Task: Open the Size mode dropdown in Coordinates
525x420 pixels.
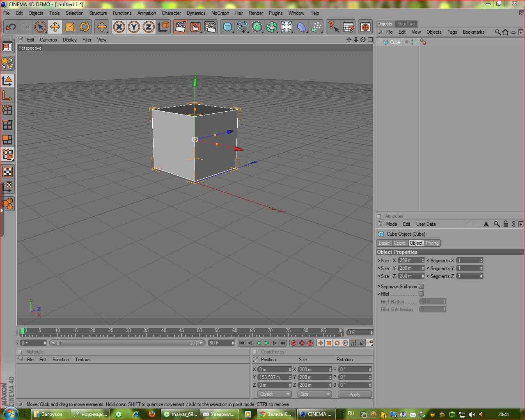Action: [x=315, y=394]
